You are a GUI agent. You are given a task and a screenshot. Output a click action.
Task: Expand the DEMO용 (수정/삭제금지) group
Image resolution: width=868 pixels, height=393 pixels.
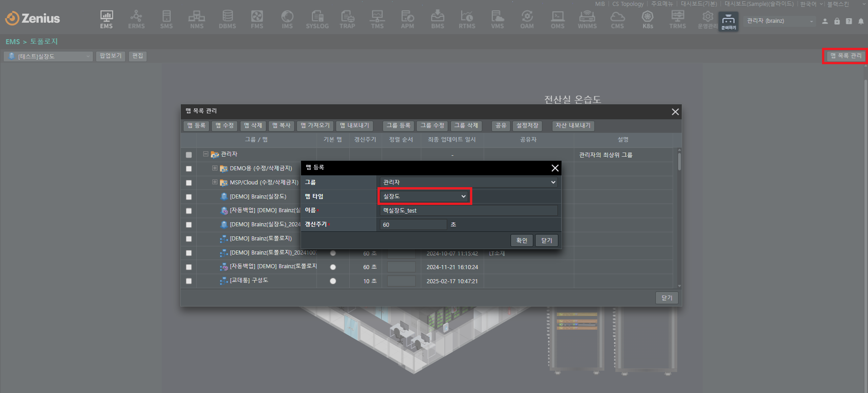click(214, 168)
